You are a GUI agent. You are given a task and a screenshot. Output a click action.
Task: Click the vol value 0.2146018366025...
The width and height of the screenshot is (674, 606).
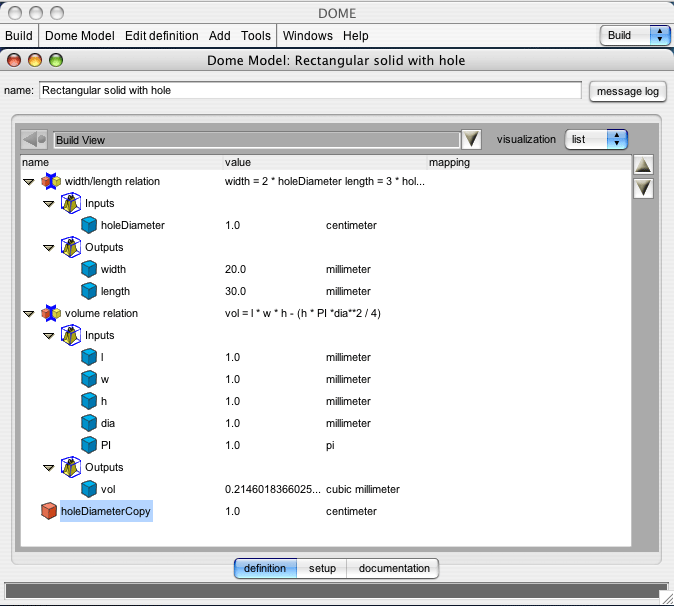[273, 489]
